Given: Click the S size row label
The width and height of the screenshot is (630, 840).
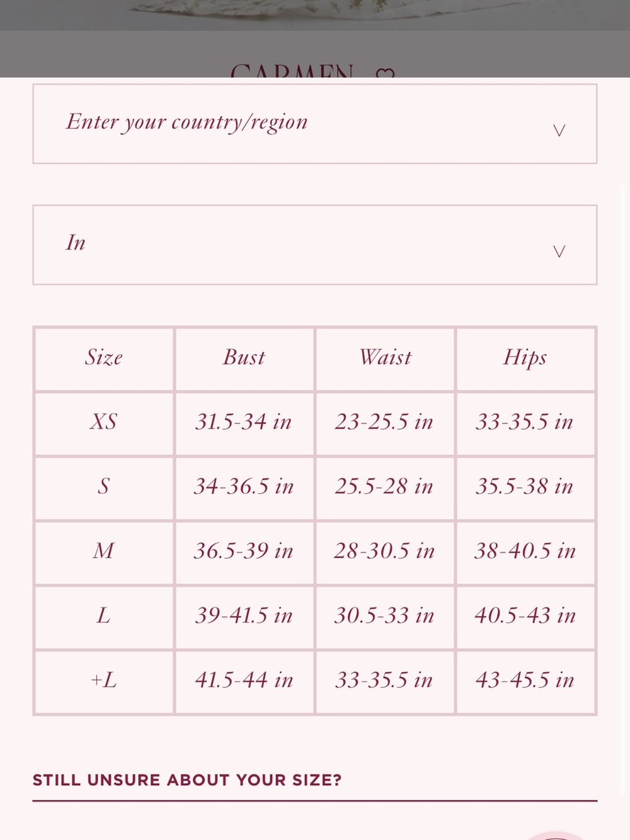Looking at the screenshot, I should pyautogui.click(x=104, y=486).
